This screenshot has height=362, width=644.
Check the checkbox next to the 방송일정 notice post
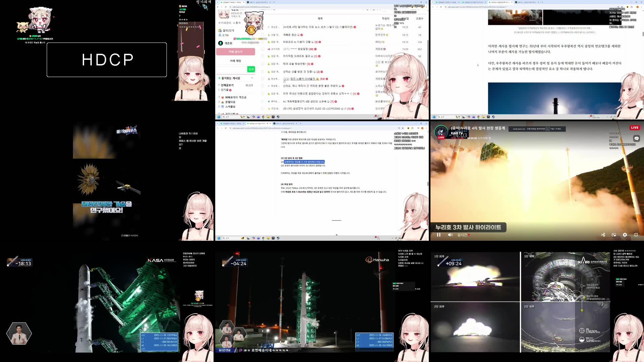262,49
